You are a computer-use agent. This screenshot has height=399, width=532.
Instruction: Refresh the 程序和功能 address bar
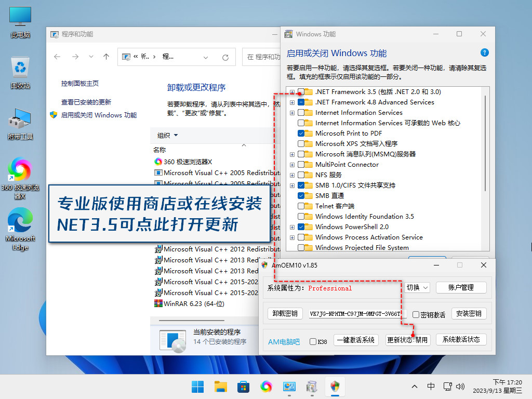225,57
